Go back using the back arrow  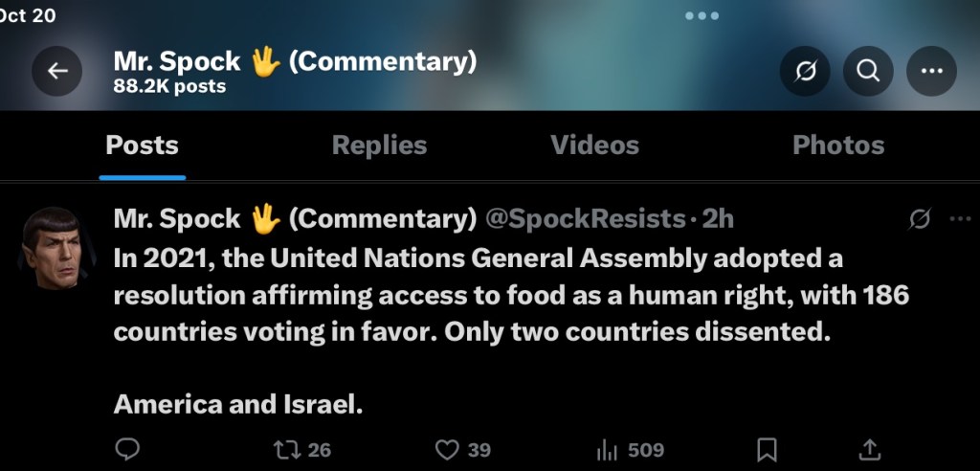tap(57, 71)
